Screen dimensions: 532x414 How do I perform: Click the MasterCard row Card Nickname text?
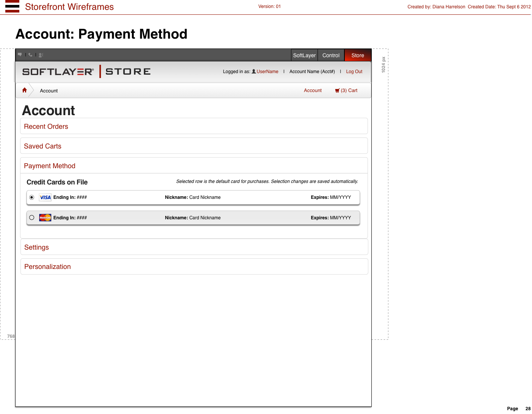pyautogui.click(x=205, y=218)
